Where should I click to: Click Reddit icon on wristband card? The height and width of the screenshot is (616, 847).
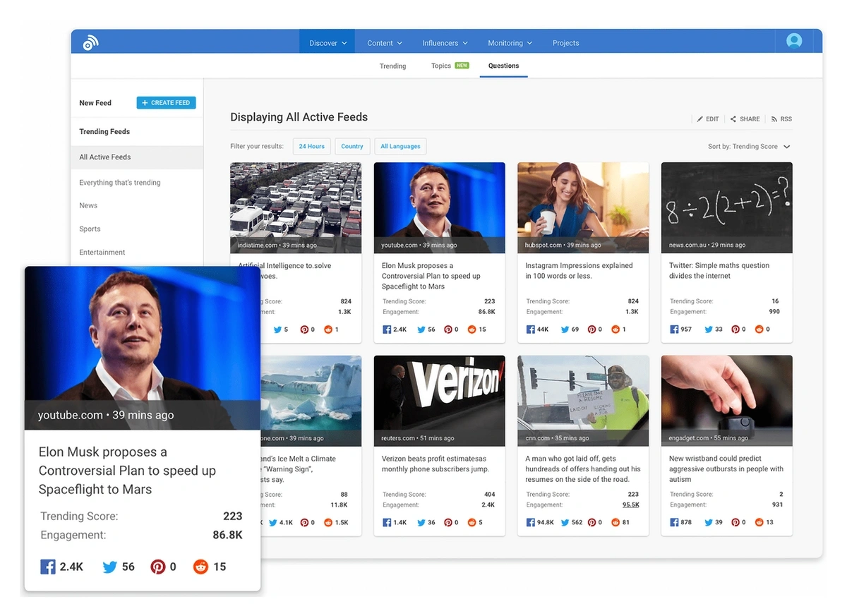[759, 523]
